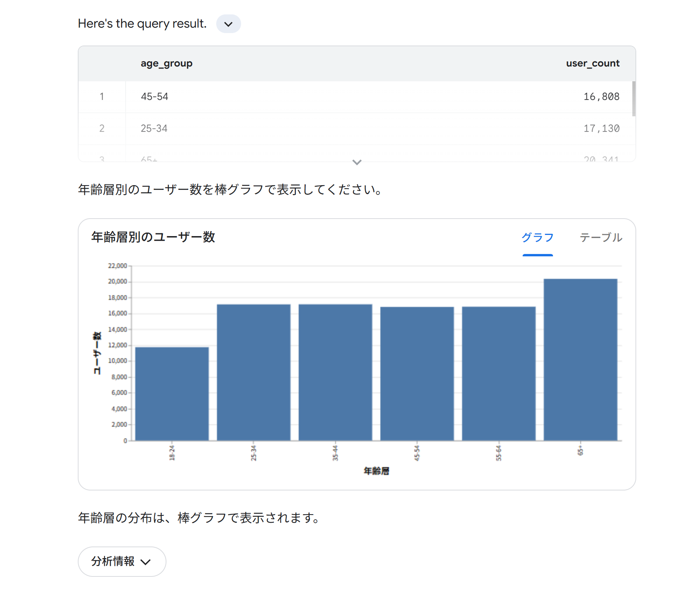Click the x-axis label 年齢層
Screen dimensions: 700x592
(x=376, y=471)
